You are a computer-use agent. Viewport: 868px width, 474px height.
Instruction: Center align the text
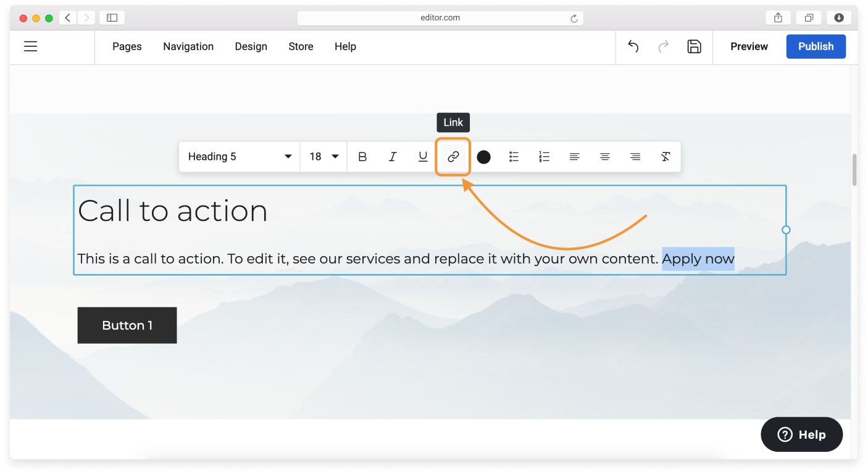click(605, 157)
